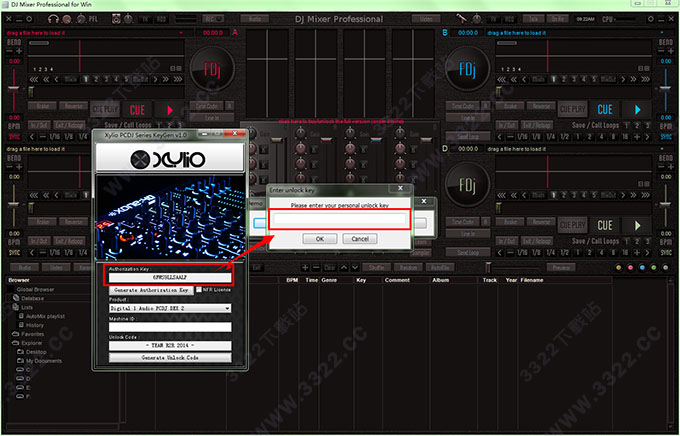The image size is (680, 436).
Task: Start deck A with the red play button
Action: pyautogui.click(x=170, y=110)
